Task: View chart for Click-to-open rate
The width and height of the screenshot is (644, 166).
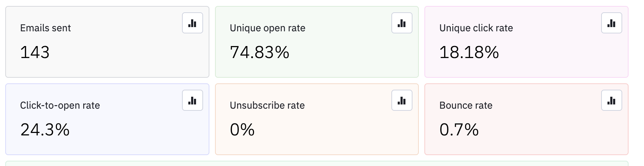Action: 193,101
